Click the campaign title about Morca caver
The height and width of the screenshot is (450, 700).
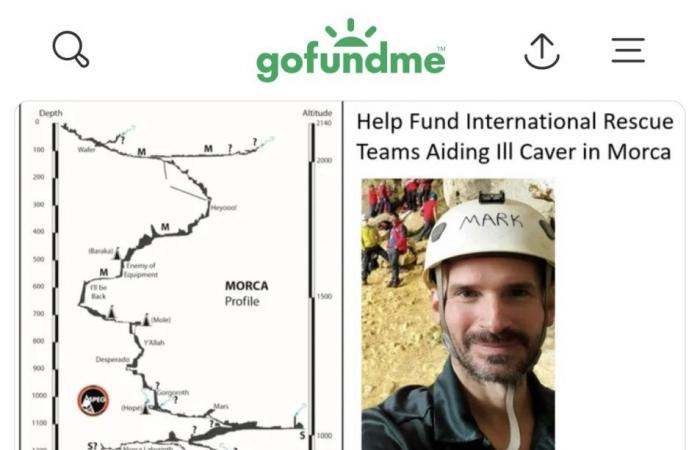tap(515, 137)
